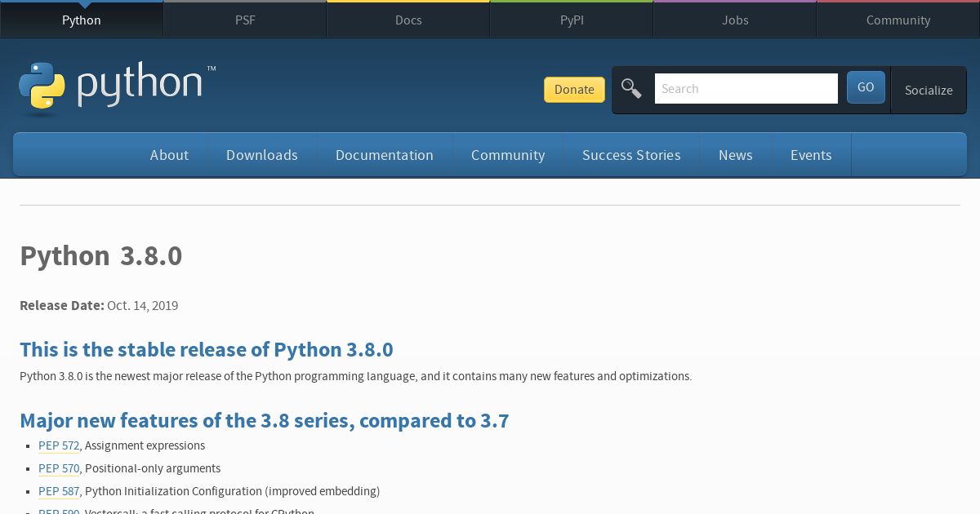
Task: Go to the PyPI top tab
Action: (572, 20)
